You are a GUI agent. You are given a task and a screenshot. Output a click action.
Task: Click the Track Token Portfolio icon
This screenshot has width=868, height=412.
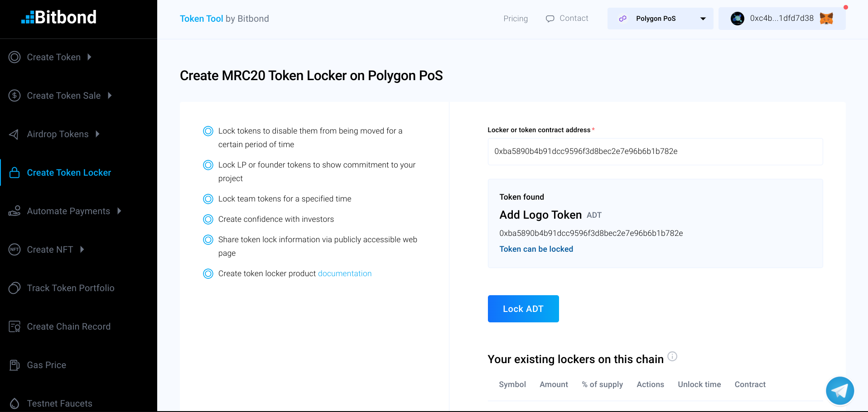pos(14,288)
